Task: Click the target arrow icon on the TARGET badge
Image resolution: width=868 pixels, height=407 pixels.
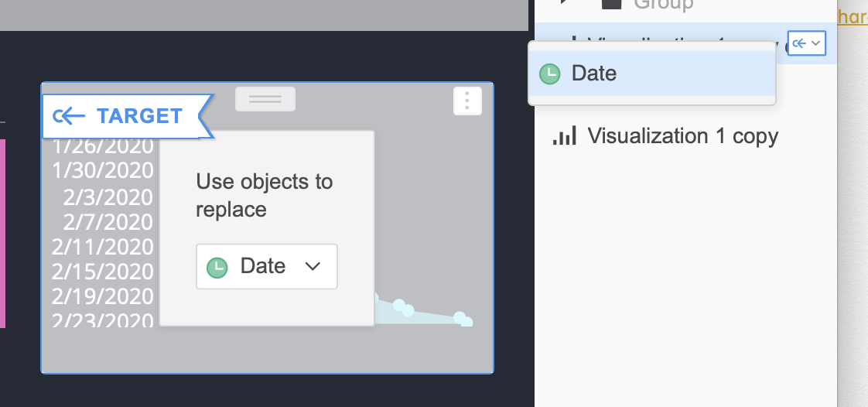Action: pos(69,116)
